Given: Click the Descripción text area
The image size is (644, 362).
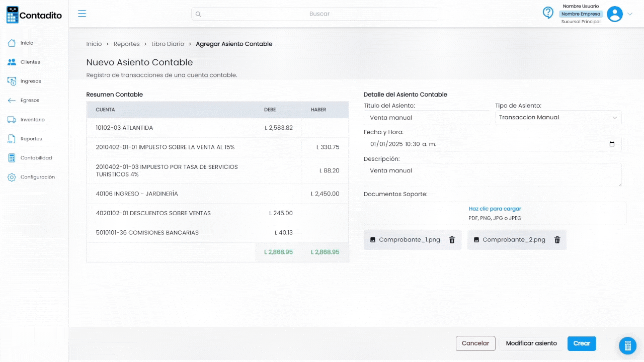Looking at the screenshot, I should click(493, 174).
